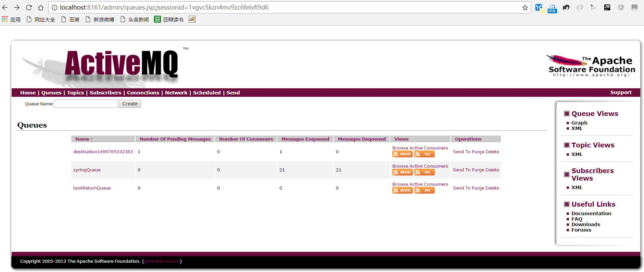Open the 百度 bookmark
This screenshot has height=272, width=644.
click(71, 20)
